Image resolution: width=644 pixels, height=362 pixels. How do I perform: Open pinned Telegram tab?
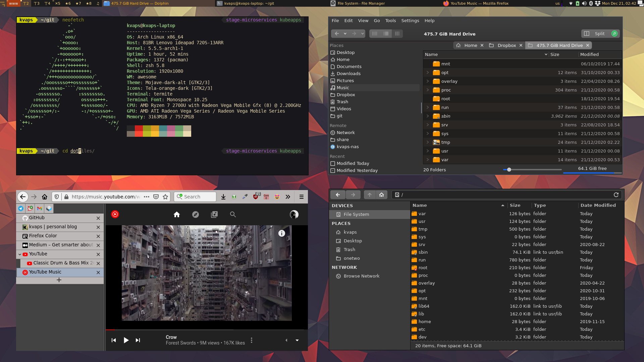(21, 208)
